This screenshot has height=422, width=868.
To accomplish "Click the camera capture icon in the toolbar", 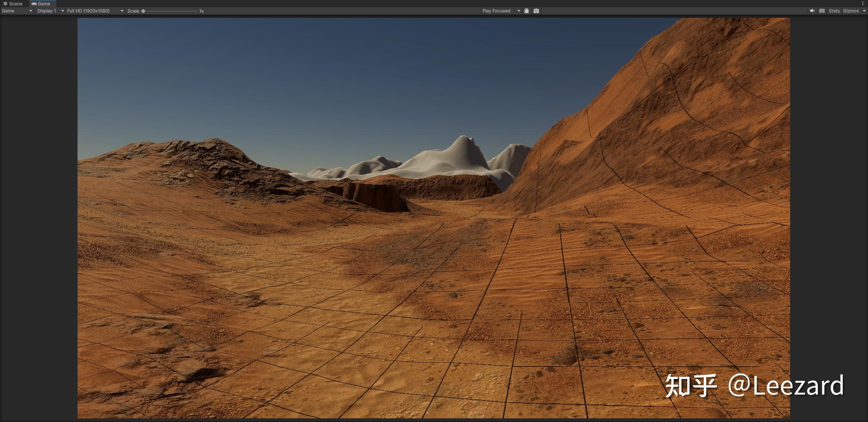I will coord(536,11).
